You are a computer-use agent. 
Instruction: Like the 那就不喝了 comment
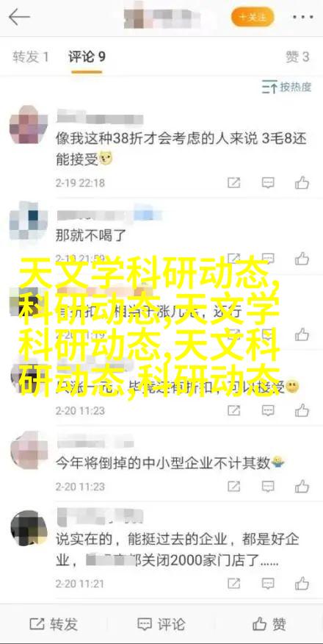point(302,259)
